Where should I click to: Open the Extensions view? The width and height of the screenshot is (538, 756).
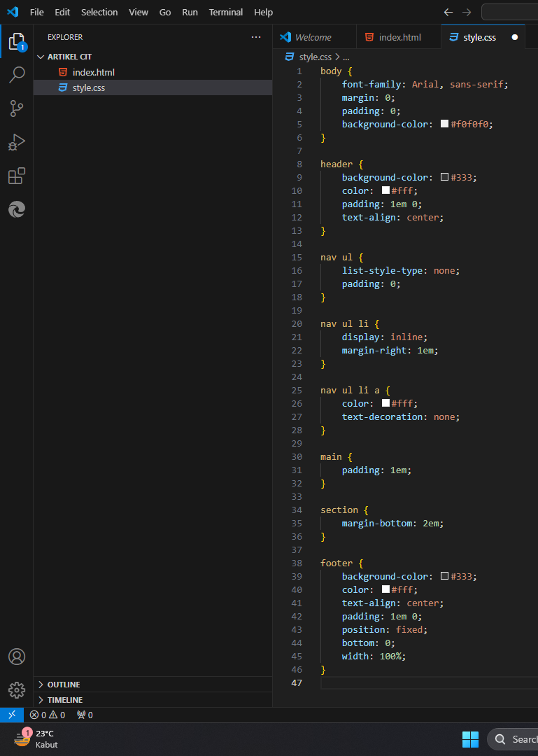pyautogui.click(x=17, y=176)
